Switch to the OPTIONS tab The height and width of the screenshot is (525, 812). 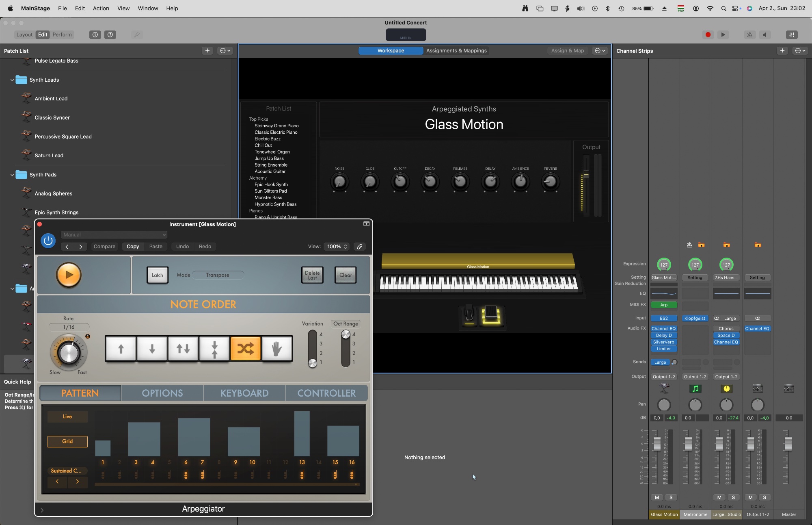(x=162, y=393)
